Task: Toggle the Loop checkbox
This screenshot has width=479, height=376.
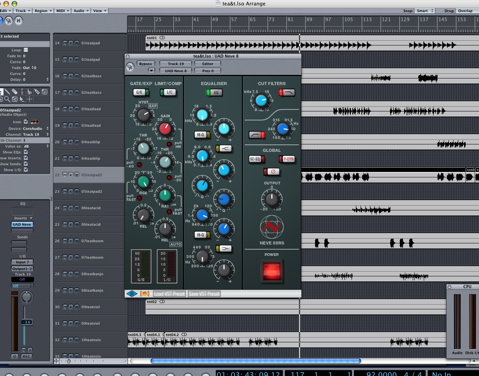Action: tap(26, 50)
